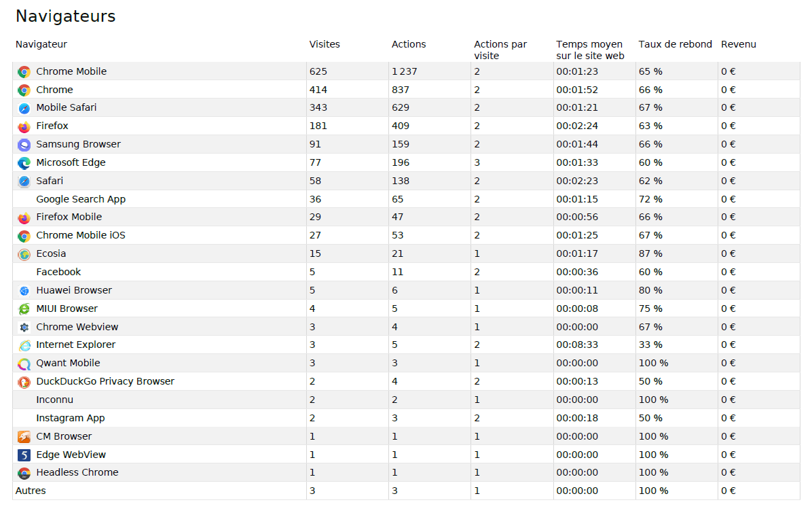Screen dimensions: 812x511
Task: Click the 196 actions value for Microsoft Edge
Action: pos(401,162)
